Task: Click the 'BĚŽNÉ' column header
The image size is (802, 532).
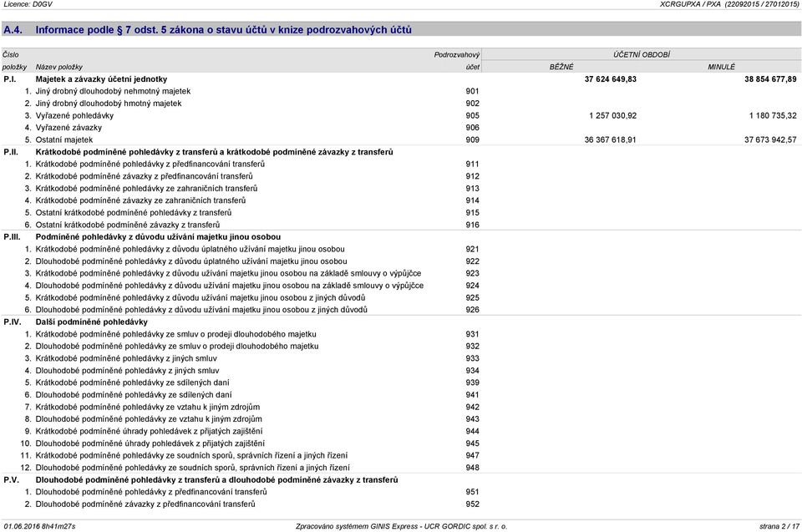Action: coord(561,67)
